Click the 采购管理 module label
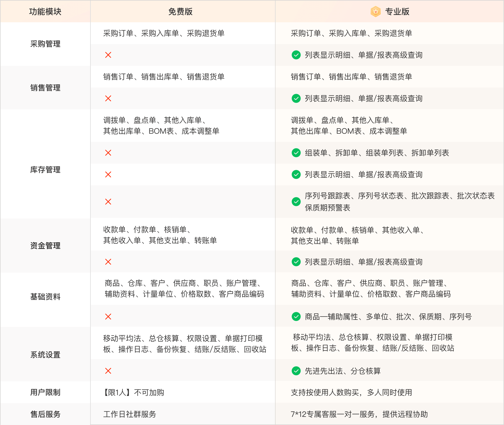This screenshot has width=504, height=425. coord(45,44)
